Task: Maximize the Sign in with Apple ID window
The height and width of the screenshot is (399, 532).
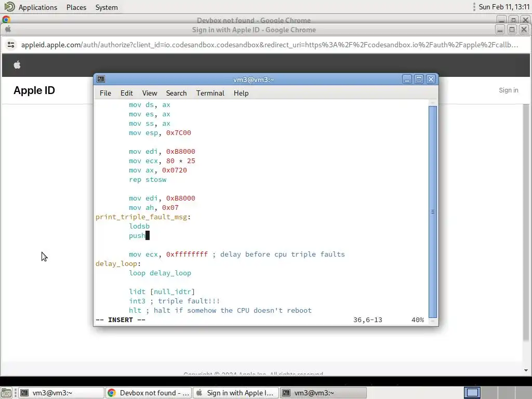Action: (x=512, y=30)
